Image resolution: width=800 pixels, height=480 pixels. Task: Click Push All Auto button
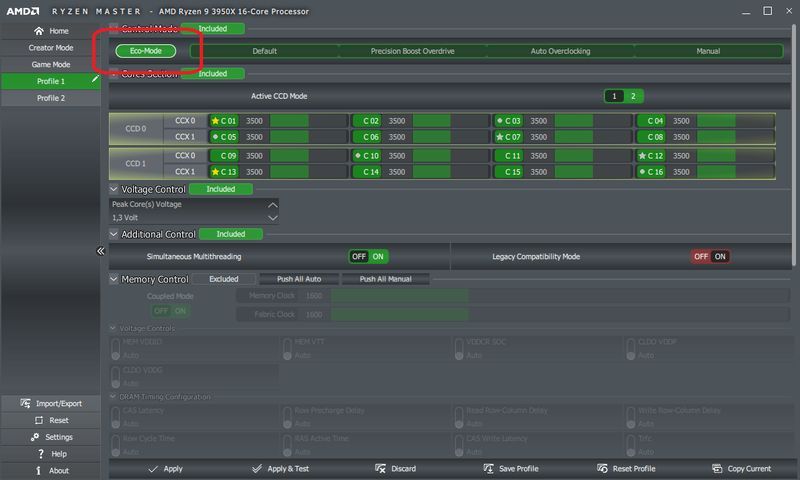299,279
